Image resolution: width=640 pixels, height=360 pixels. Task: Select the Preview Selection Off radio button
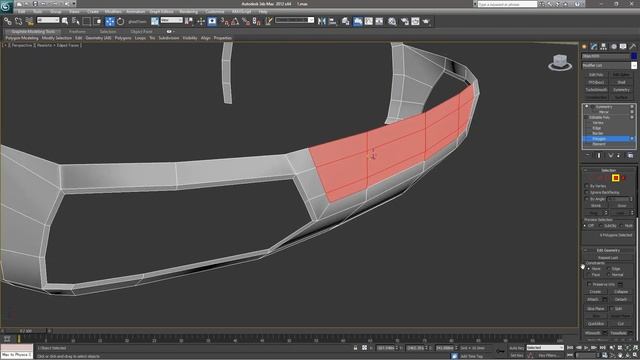(x=585, y=226)
